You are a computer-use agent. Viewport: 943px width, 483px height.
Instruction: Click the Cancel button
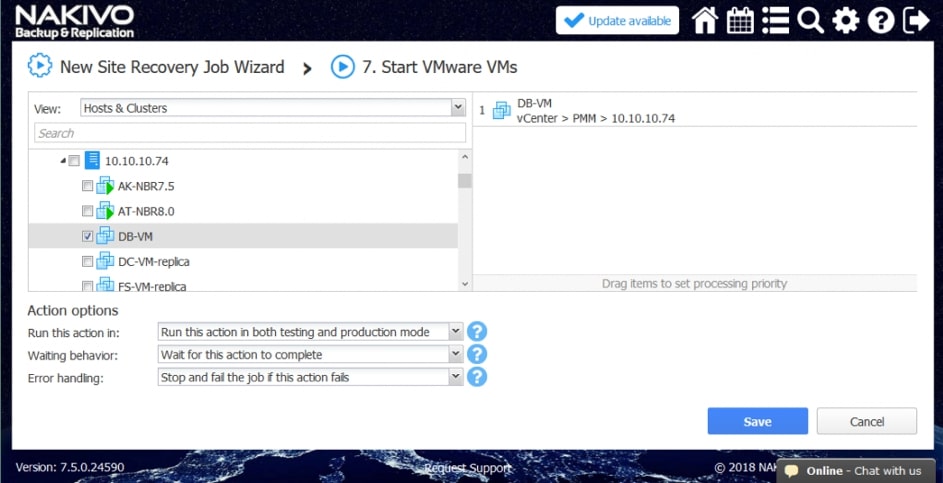coord(867,421)
